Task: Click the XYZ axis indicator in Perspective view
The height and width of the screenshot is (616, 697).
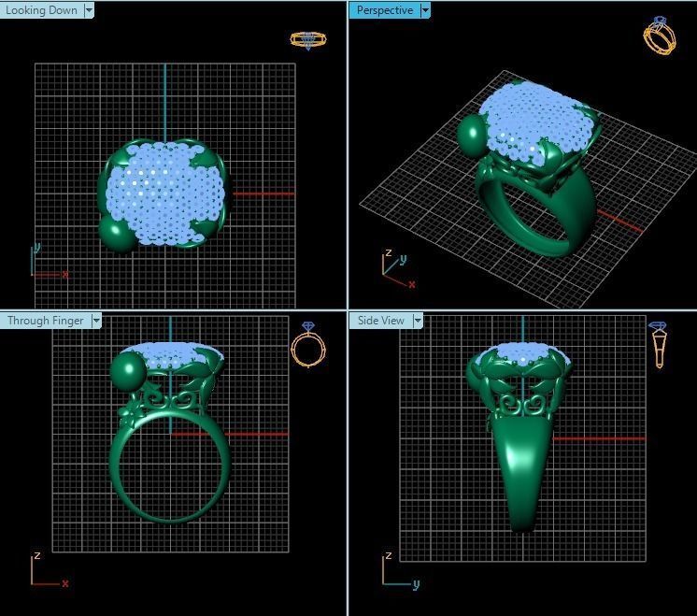Action: [399, 268]
